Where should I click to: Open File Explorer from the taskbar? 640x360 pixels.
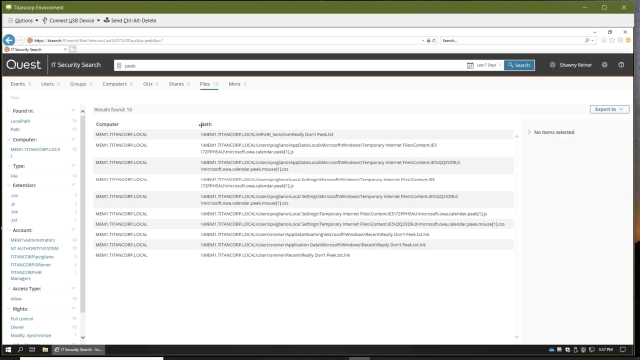(x=45, y=350)
